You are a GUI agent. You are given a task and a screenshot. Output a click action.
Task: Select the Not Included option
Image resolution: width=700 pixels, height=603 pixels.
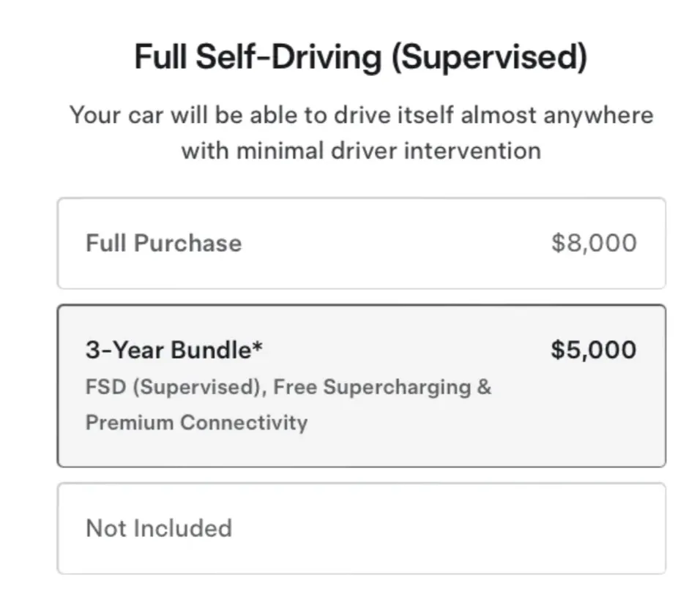pyautogui.click(x=361, y=528)
